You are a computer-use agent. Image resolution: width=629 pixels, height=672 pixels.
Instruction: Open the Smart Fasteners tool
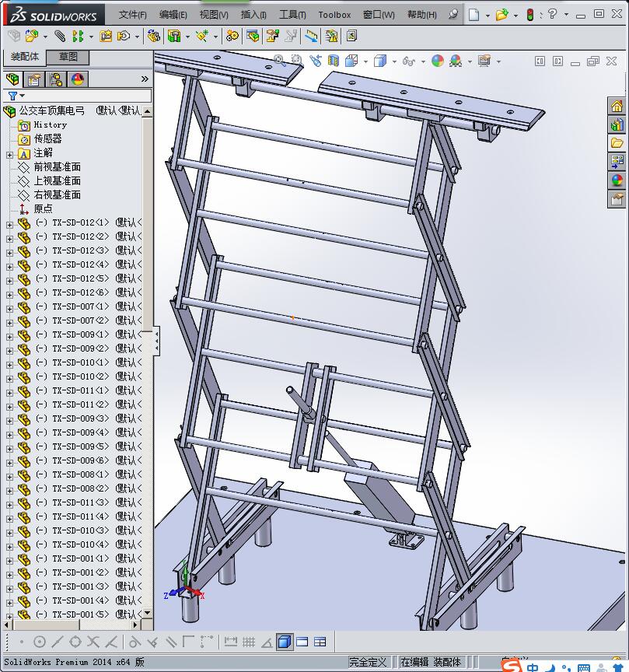[106, 37]
